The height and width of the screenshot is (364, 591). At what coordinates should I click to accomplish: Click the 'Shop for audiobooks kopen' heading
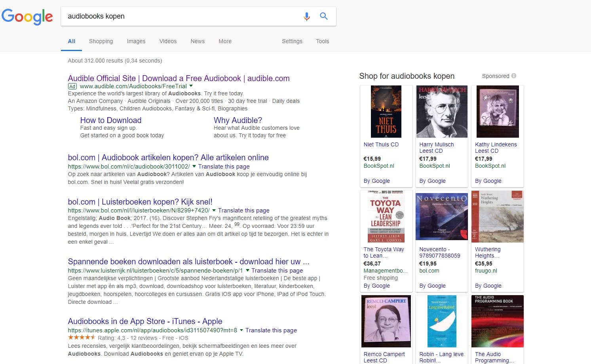click(407, 76)
